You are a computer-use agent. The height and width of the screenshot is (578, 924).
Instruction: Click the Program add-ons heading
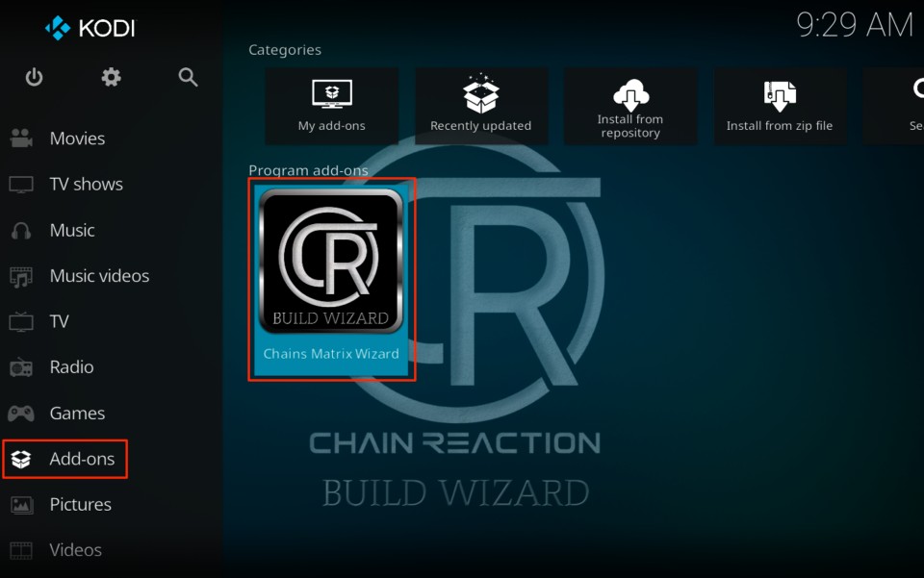(308, 170)
